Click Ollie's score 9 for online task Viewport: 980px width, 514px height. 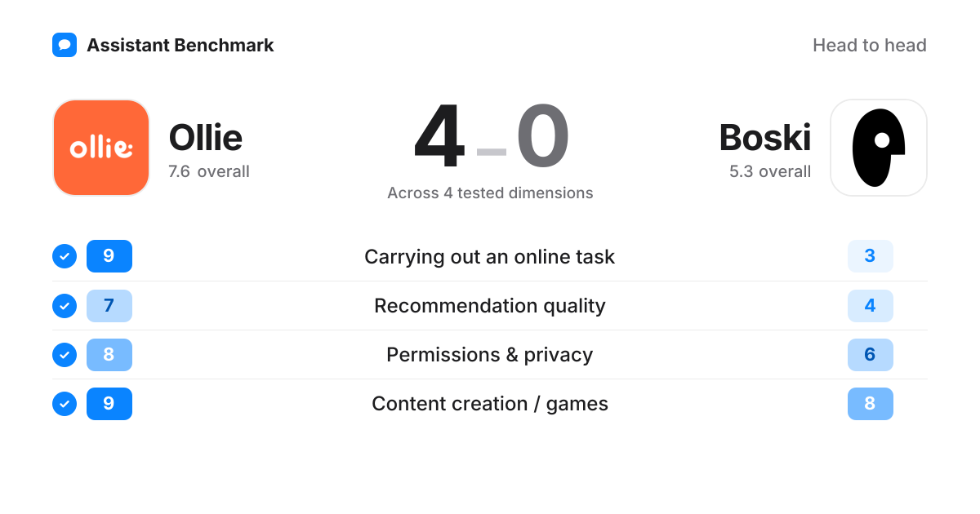tap(109, 256)
